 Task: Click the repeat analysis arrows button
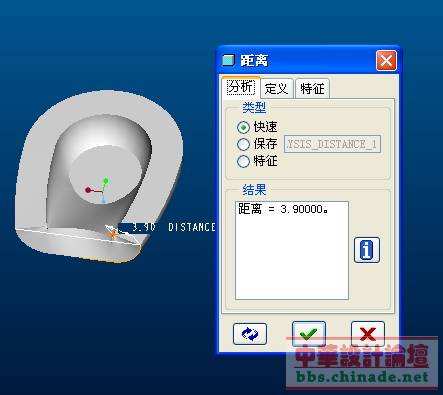tap(250, 334)
